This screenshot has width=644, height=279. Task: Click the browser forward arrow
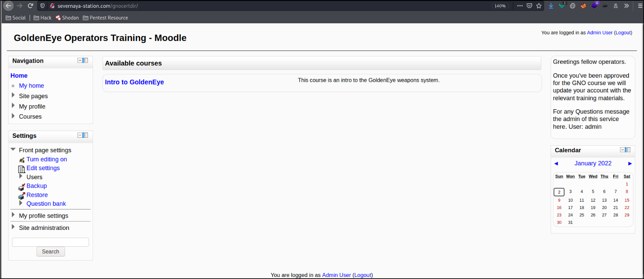[19, 6]
